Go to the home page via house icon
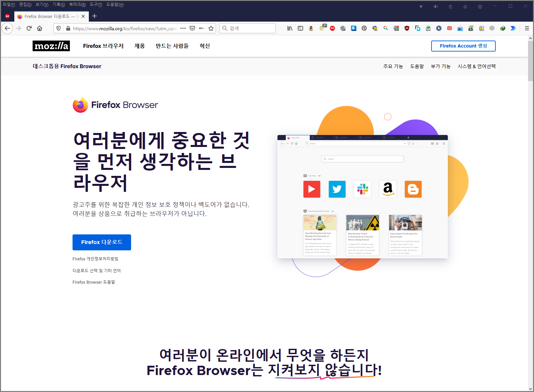Viewport: 534px width, 392px height. 40,28
